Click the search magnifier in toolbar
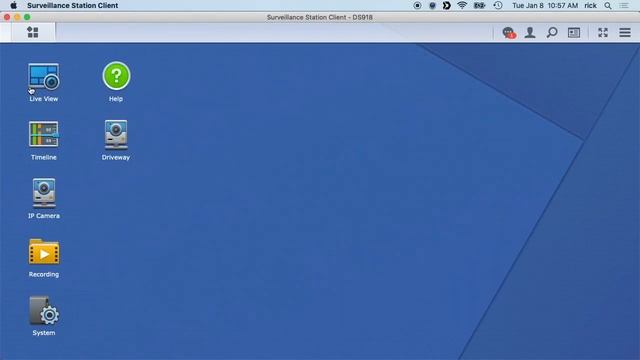This screenshot has width=640, height=360. [x=552, y=32]
